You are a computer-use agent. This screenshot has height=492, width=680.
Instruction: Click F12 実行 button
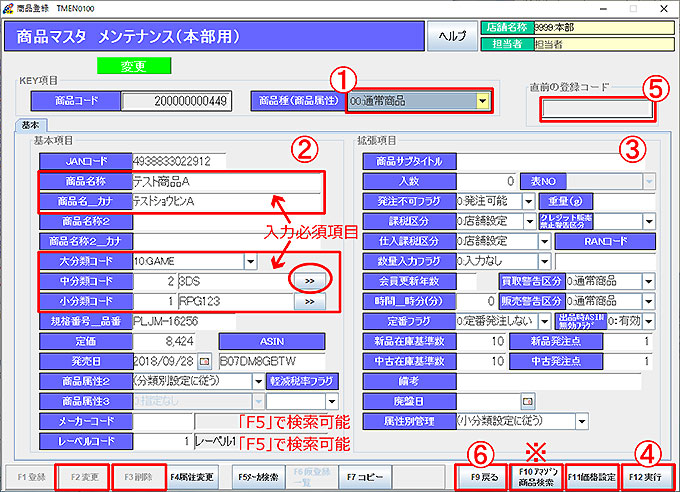[x=647, y=477]
